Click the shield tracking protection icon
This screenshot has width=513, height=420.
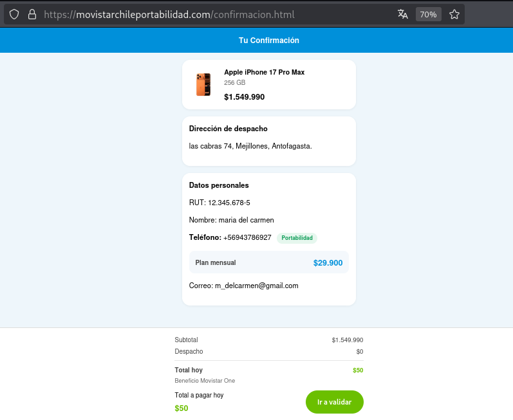coord(14,14)
